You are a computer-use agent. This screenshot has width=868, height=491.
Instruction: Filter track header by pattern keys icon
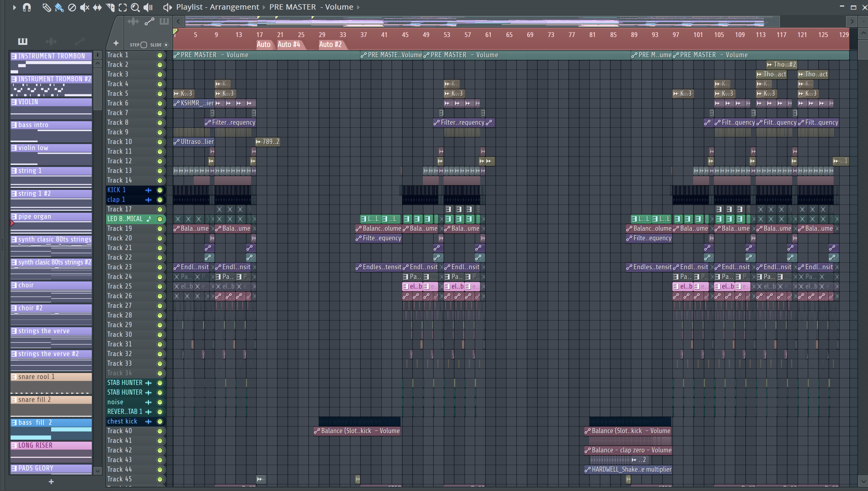pos(164,22)
